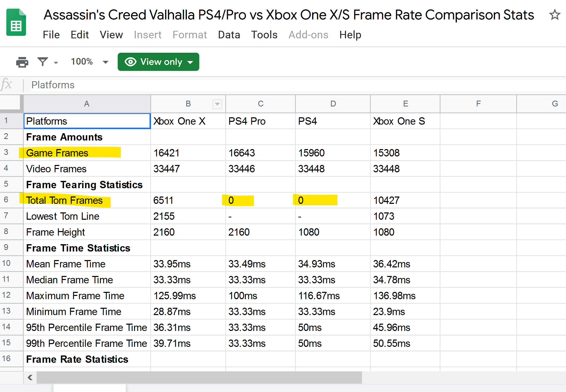Select the highlighted Game Frames cell
The image size is (566, 392).
coord(87,153)
